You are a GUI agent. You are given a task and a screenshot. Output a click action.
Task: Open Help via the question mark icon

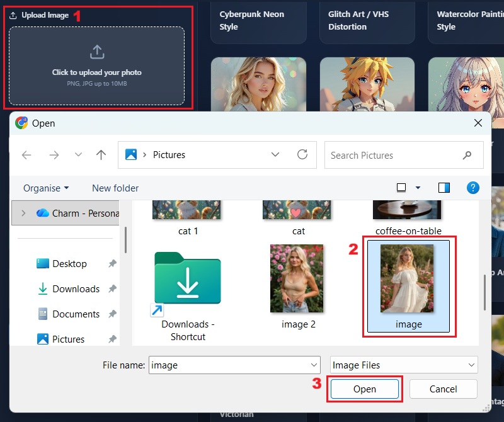click(473, 188)
